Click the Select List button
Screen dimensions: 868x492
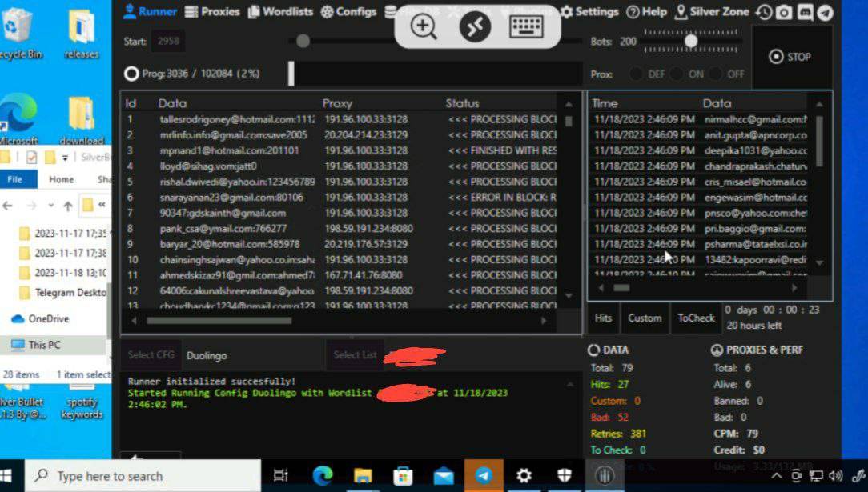(355, 355)
